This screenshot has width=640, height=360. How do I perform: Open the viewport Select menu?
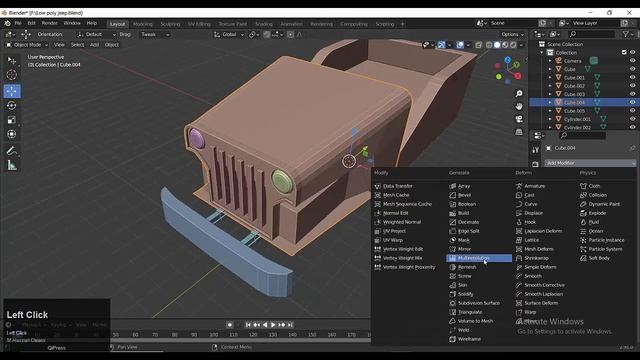click(77, 45)
